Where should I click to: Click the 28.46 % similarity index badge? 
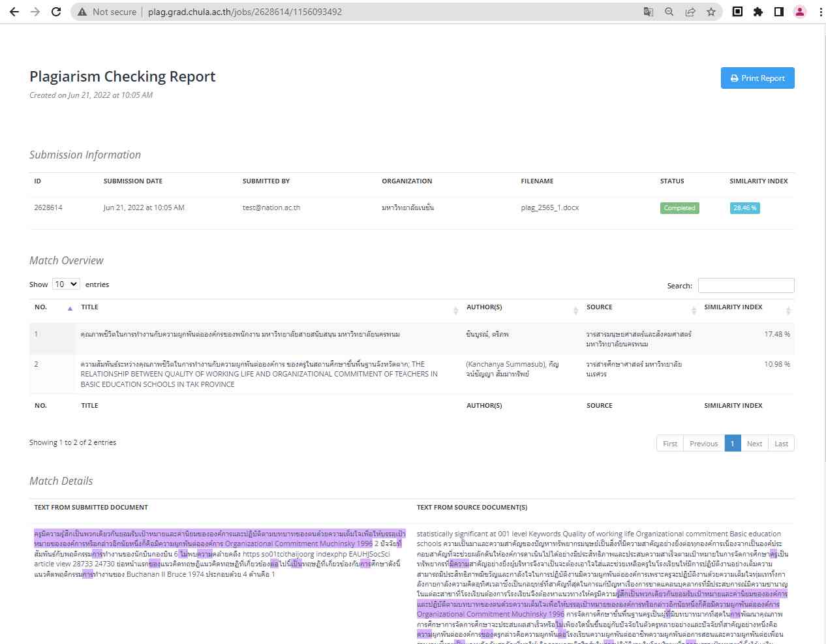click(744, 208)
